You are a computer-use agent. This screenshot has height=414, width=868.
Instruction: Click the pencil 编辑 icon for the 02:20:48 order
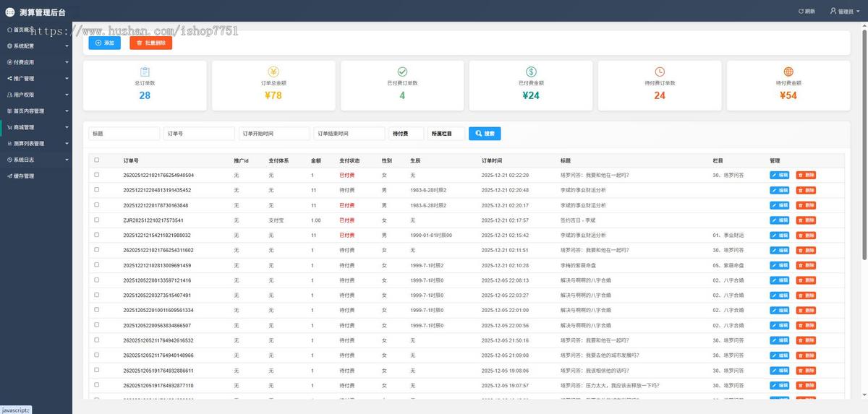(775, 190)
